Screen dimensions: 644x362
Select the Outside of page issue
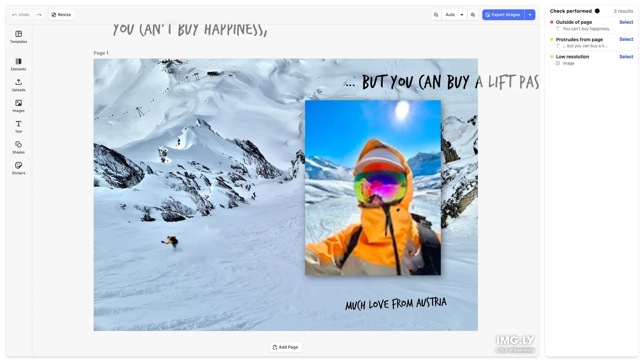pos(626,22)
